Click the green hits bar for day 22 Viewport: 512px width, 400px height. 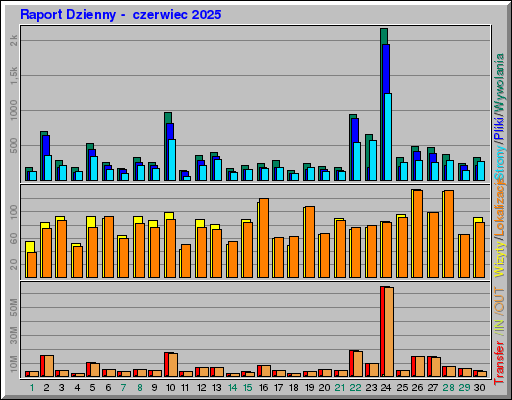pos(353,116)
